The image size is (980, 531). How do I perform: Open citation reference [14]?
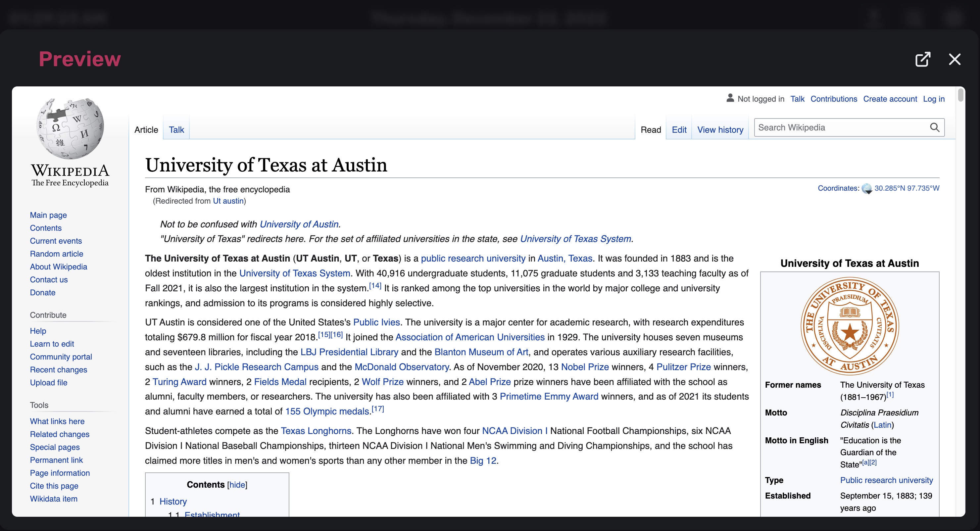[375, 285]
